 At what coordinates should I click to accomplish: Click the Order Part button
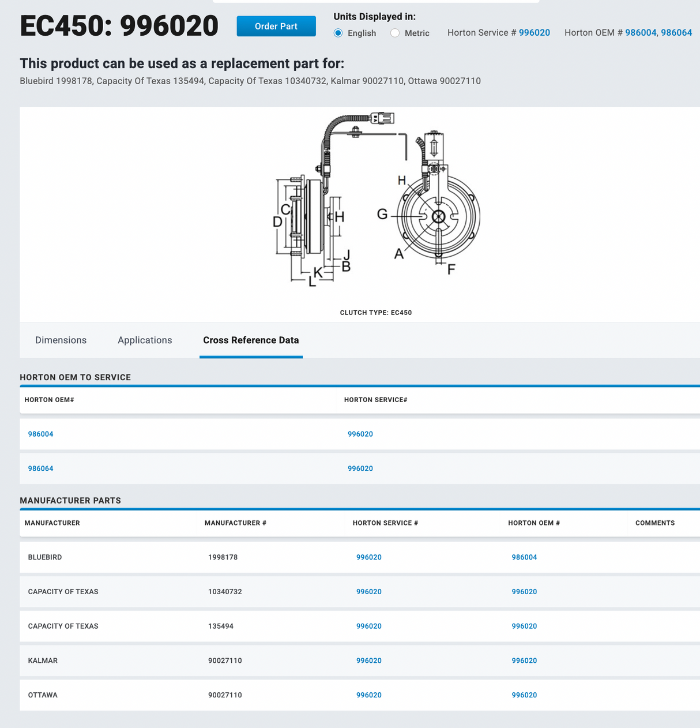point(276,26)
